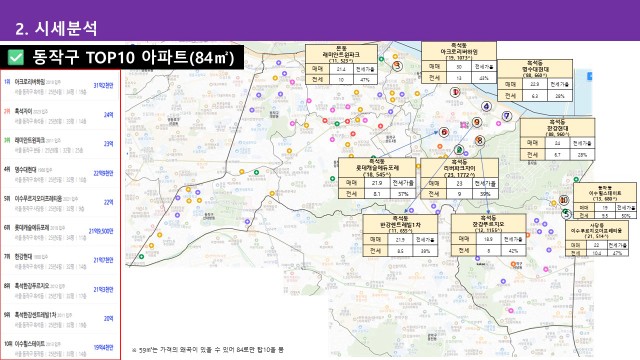This screenshot has width=640, height=360.
Task: Select the 6위 롯데캐슬에듀포레 list row
Action: [x=60, y=232]
